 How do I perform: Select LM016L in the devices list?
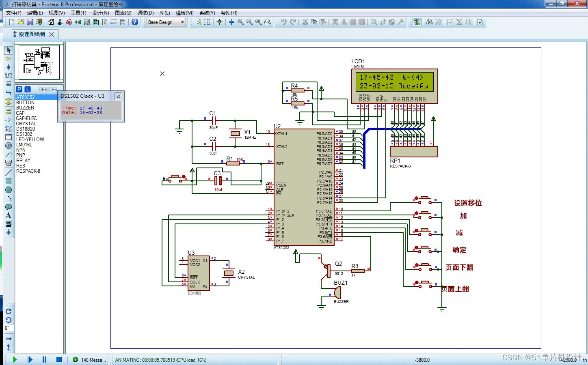[24, 145]
